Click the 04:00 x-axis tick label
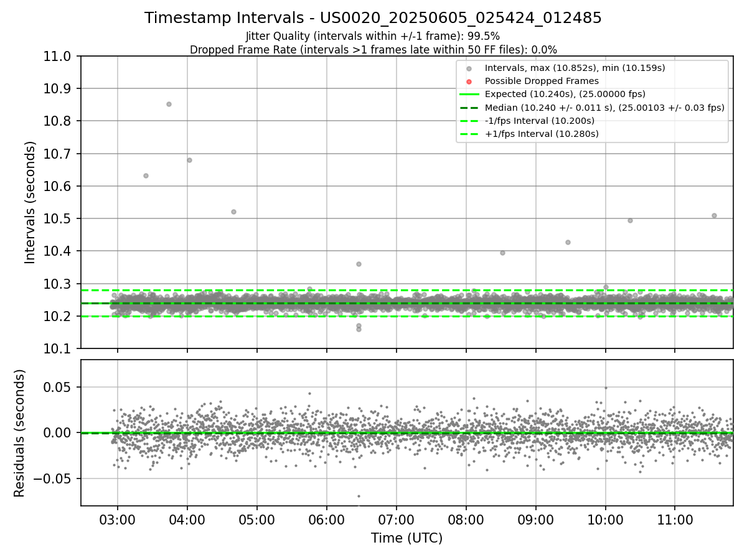The width and height of the screenshot is (747, 560). tap(187, 518)
